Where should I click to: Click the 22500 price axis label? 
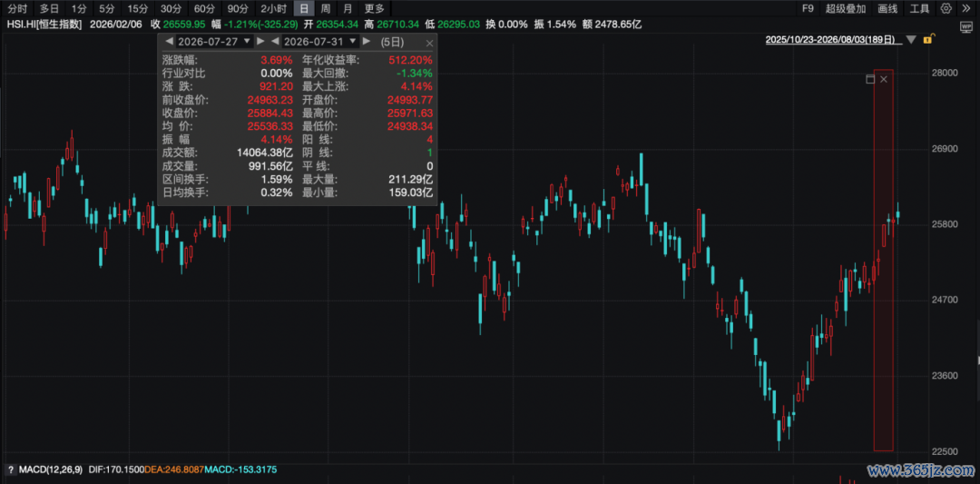(x=944, y=452)
